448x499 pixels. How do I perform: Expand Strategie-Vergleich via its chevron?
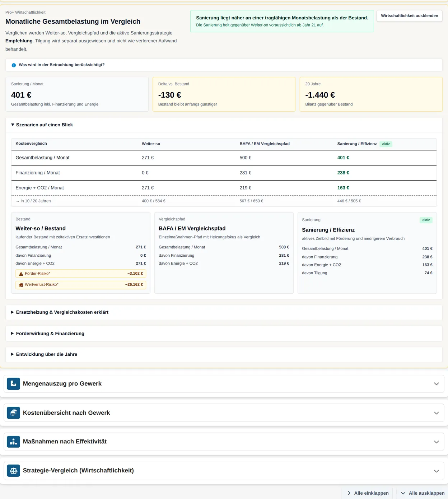(436, 471)
